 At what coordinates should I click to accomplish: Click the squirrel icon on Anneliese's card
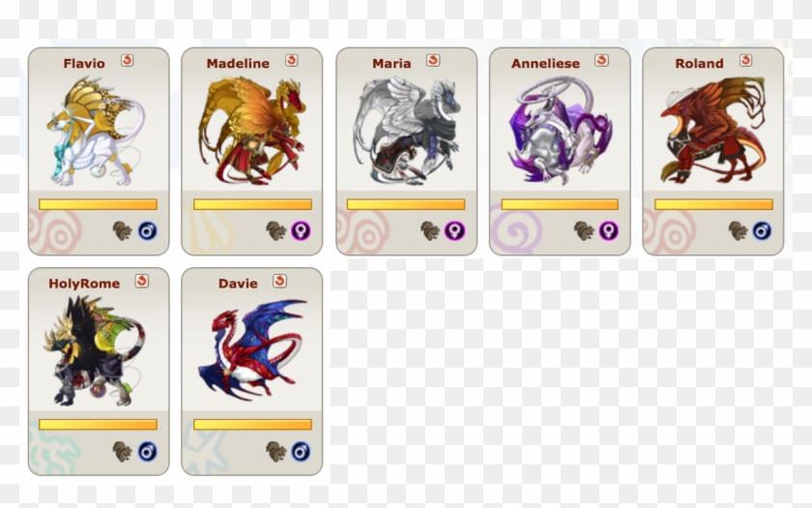(x=584, y=230)
